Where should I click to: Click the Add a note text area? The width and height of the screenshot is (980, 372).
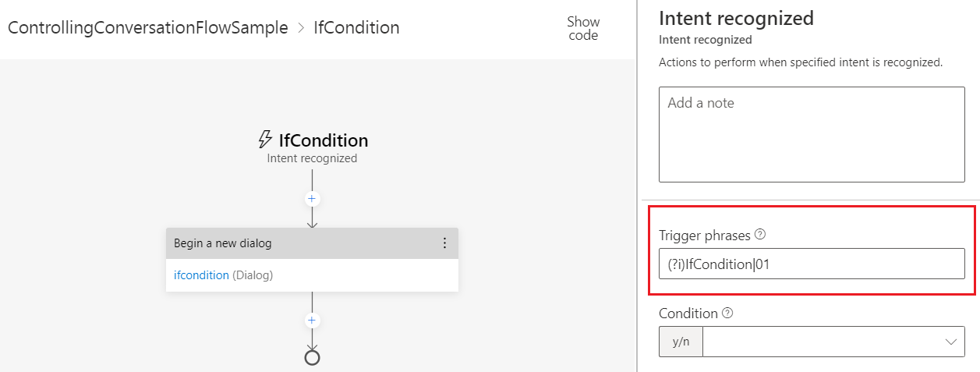(x=812, y=134)
